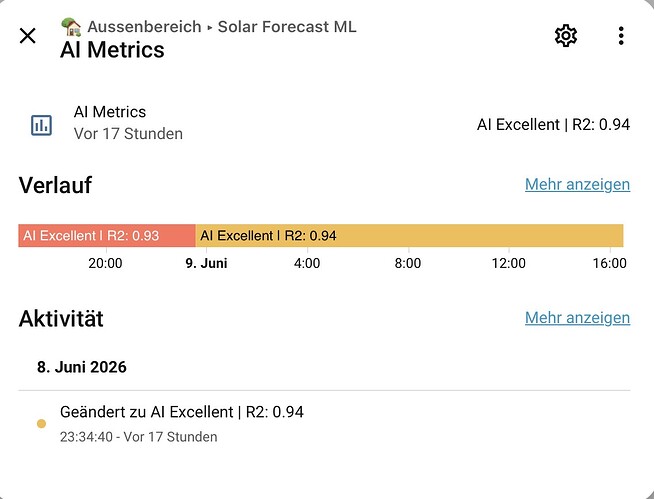This screenshot has width=654, height=499.
Task: Click the AI Excellent | R2: 0.94 state value
Action: pos(553,125)
